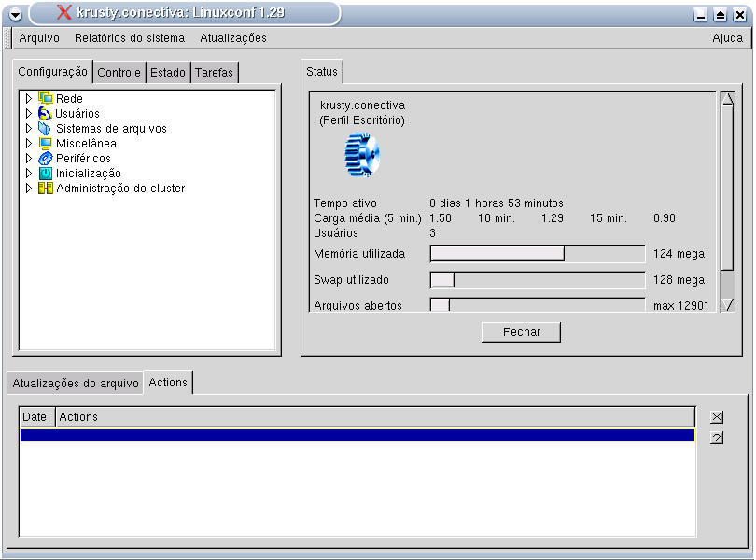Select the highlighted blue row in Actions list
Viewport: 756px width, 560px height.
pyautogui.click(x=357, y=436)
